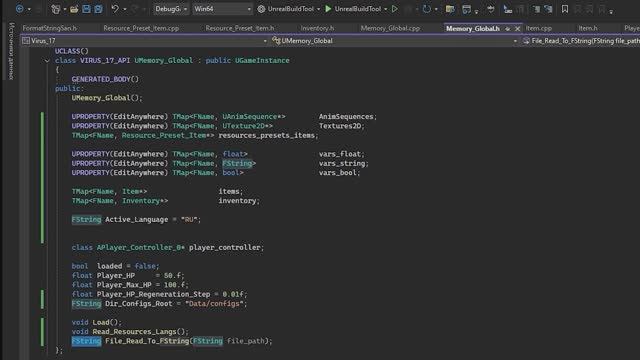Image resolution: width=640 pixels, height=360 pixels.
Task: Open the File_Read_To_FString member navigation dropdown
Action: point(580,41)
